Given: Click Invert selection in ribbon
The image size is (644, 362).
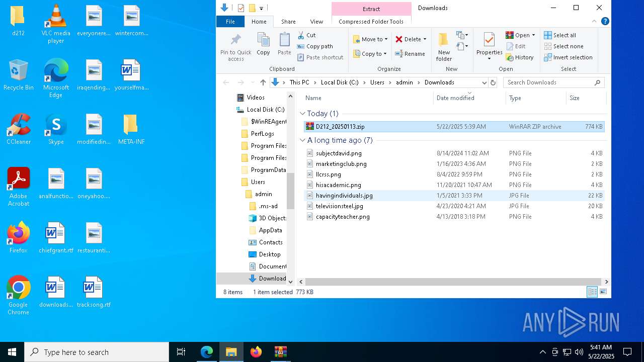Looking at the screenshot, I should point(568,57).
